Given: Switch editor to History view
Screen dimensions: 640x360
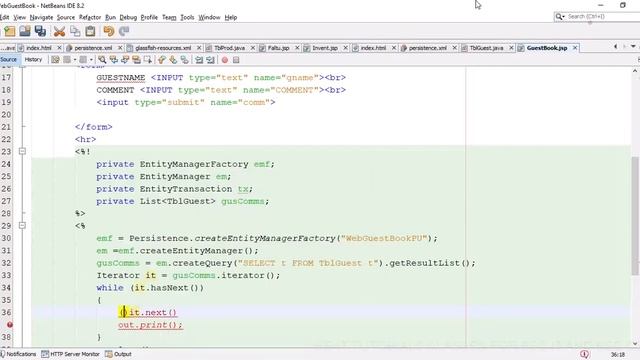Looking at the screenshot, I should (33, 60).
